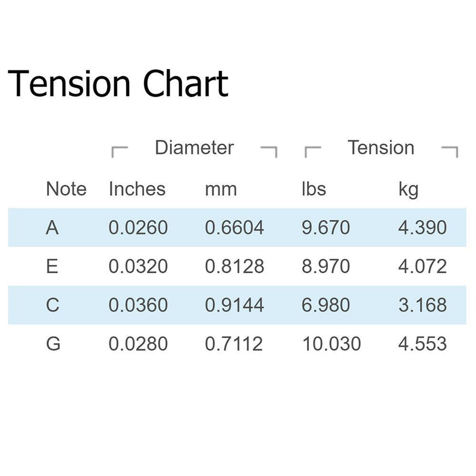Select note A in first row

point(52,228)
